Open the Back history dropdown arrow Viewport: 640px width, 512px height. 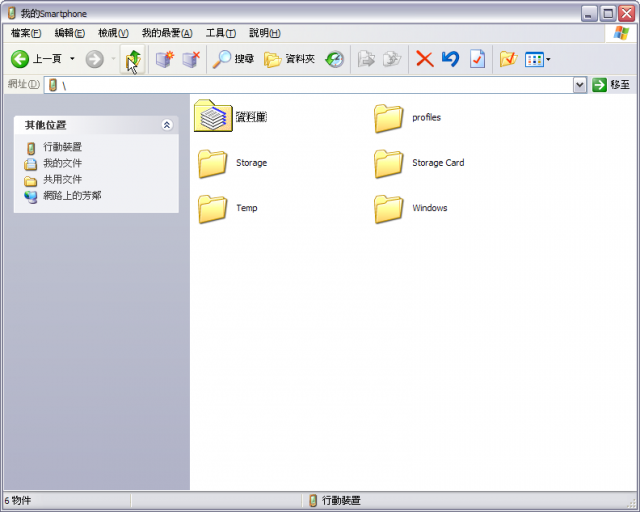point(72,59)
